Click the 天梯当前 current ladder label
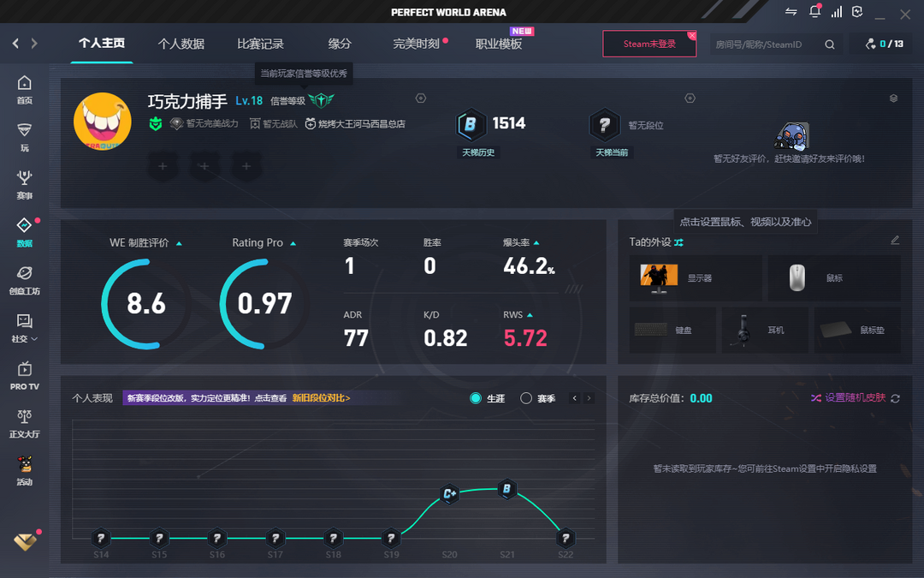 [612, 152]
